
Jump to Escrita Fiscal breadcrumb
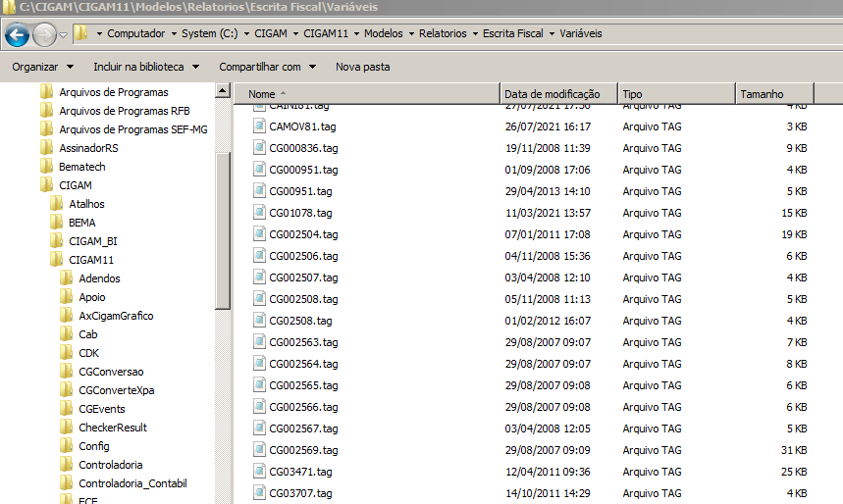pyautogui.click(x=513, y=33)
